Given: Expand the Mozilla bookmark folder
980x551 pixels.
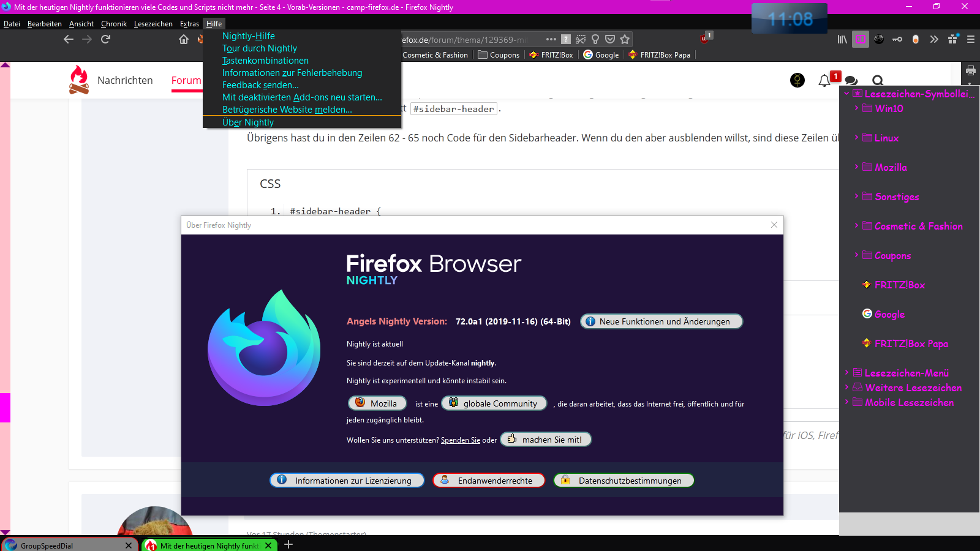Looking at the screenshot, I should (856, 167).
